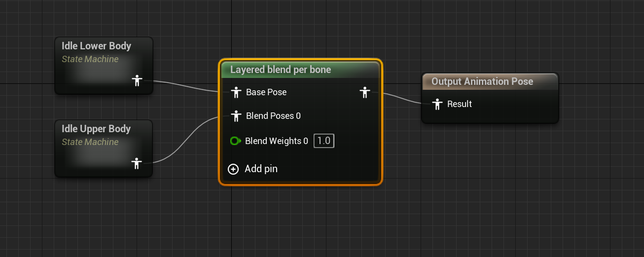Click the Blend Weights 0 label

277,141
